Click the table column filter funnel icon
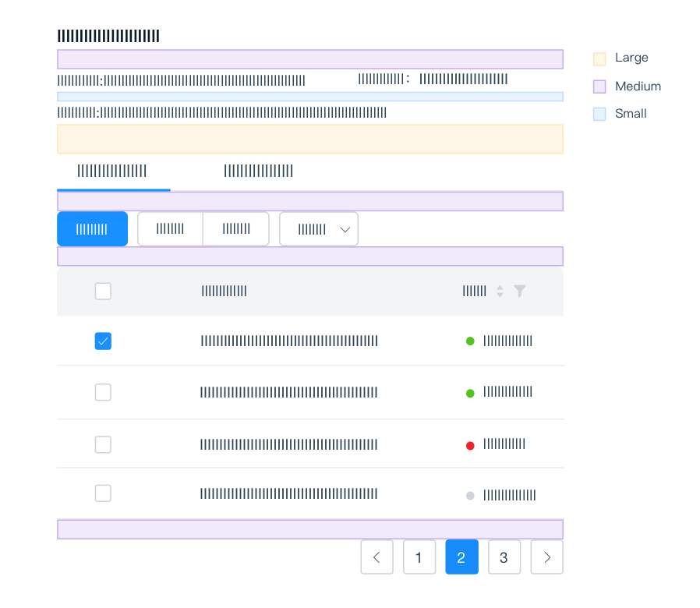 (520, 292)
